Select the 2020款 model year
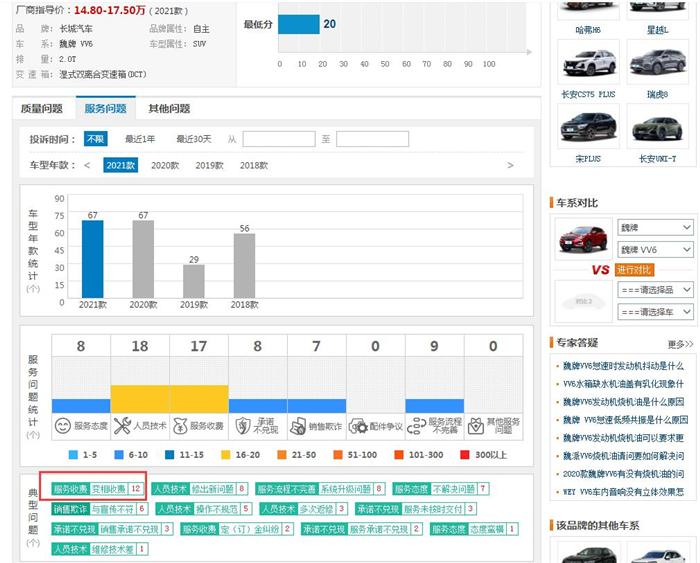The width and height of the screenshot is (700, 563). coord(165,165)
